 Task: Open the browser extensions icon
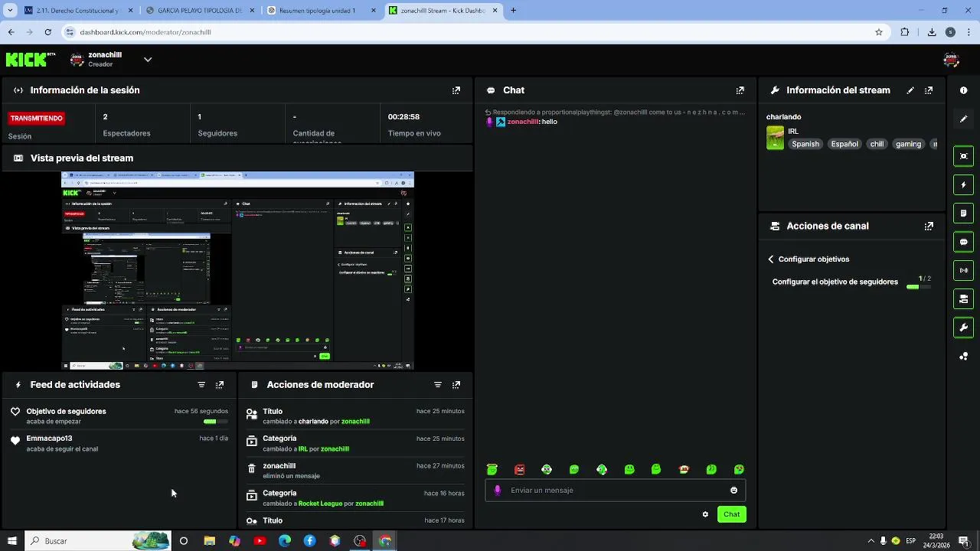[905, 32]
